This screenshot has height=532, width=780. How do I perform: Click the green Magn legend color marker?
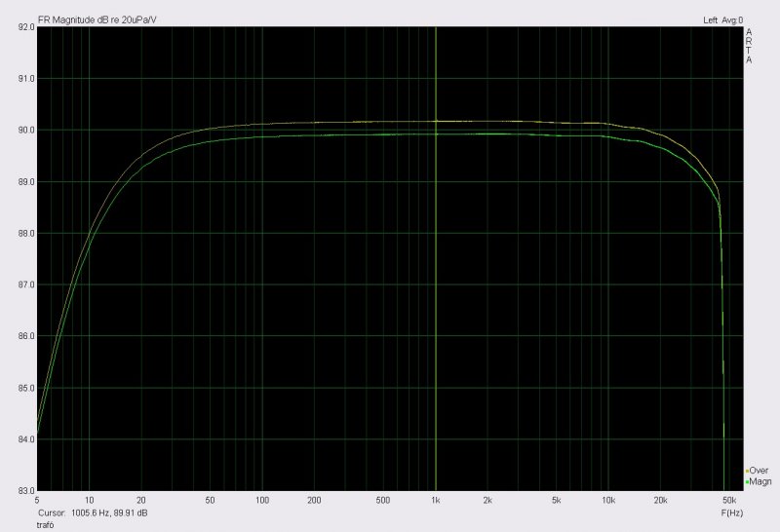[747, 482]
